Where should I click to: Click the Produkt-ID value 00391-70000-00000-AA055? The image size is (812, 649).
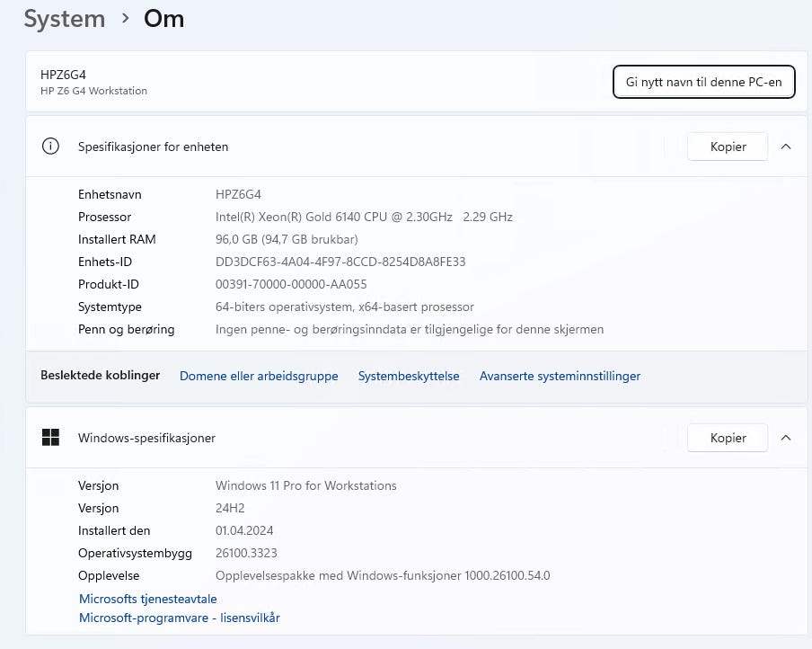coord(290,284)
